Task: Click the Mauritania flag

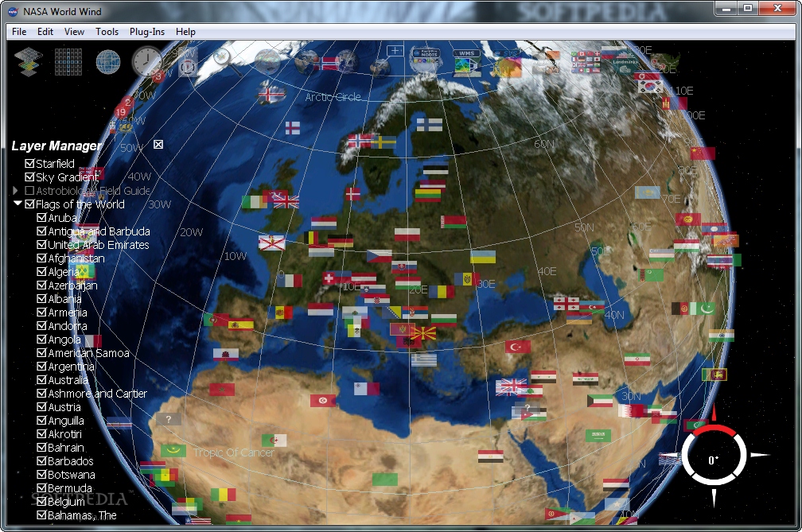Action: (x=173, y=451)
